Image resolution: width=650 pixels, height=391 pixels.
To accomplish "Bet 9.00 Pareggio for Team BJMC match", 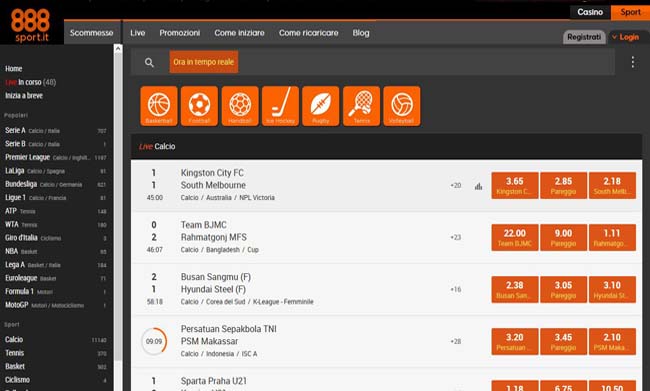I will [x=563, y=238].
